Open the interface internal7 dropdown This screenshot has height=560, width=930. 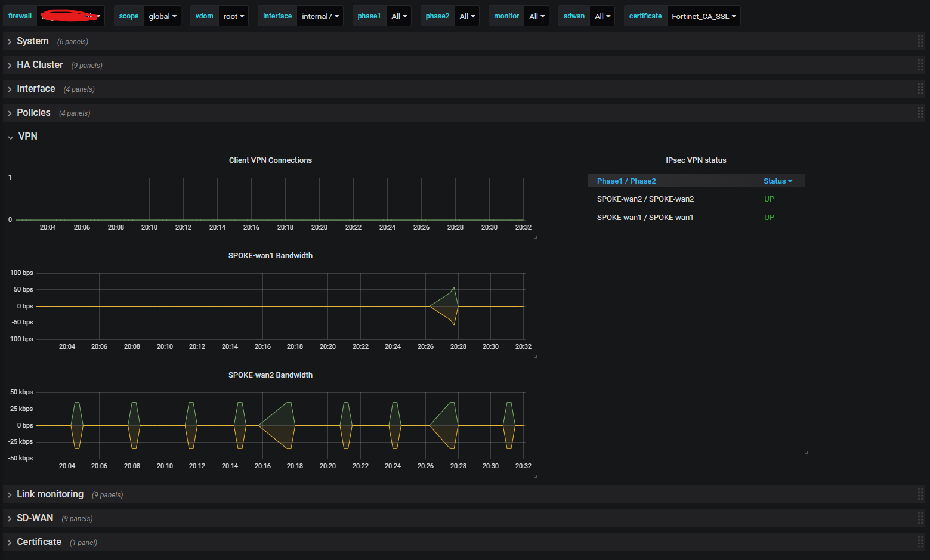point(320,16)
